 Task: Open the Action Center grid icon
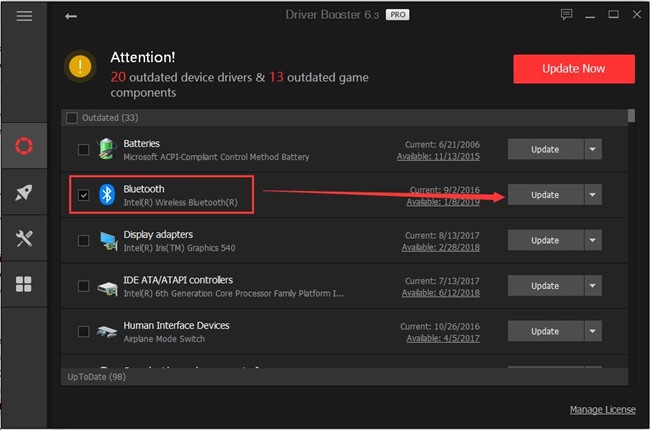(24, 284)
